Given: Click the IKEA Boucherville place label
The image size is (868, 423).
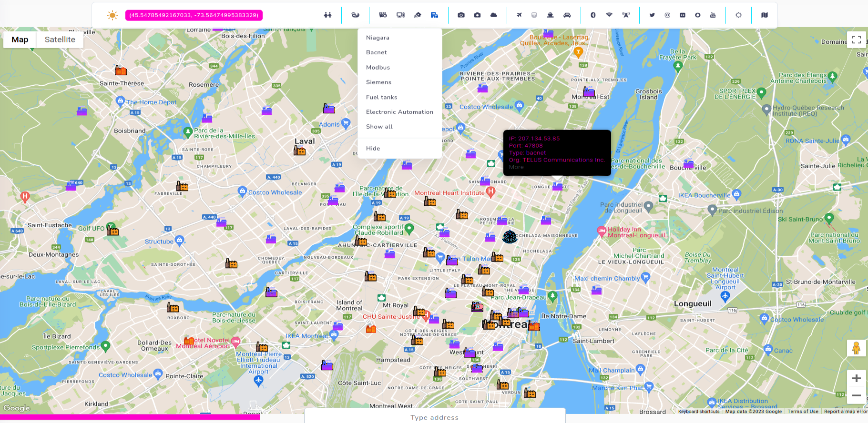Looking at the screenshot, I should click(x=704, y=195).
